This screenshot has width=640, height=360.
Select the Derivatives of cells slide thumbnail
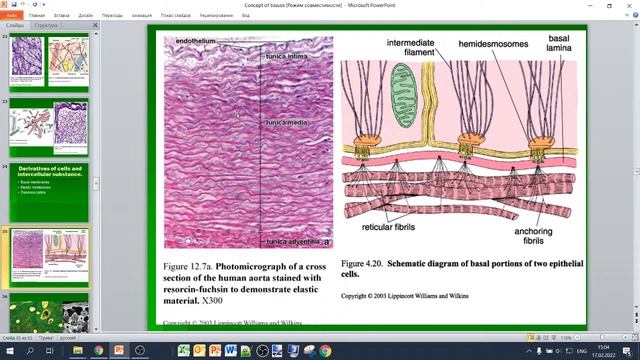coord(49,193)
